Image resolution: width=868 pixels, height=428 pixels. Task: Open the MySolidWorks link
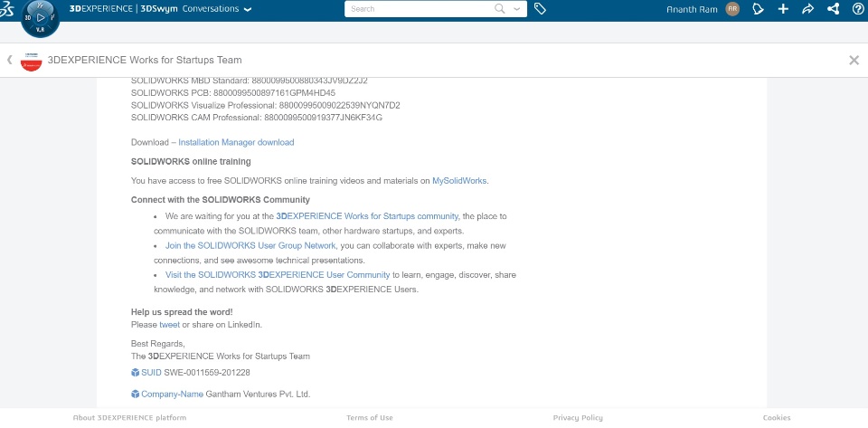[459, 181]
